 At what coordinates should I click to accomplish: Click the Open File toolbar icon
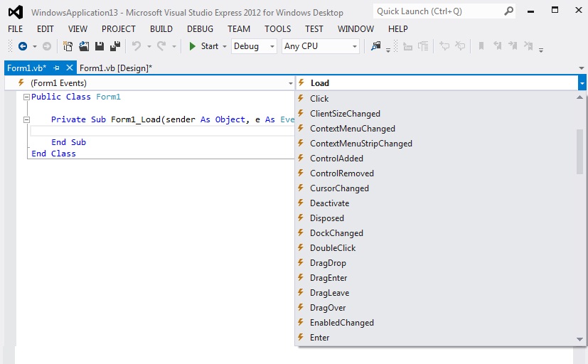(84, 46)
